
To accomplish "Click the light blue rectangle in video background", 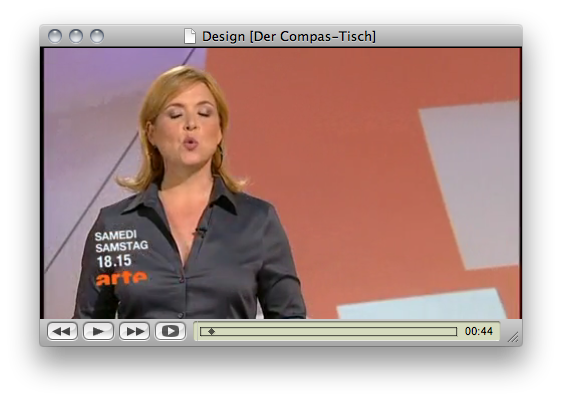I will click(x=421, y=305).
